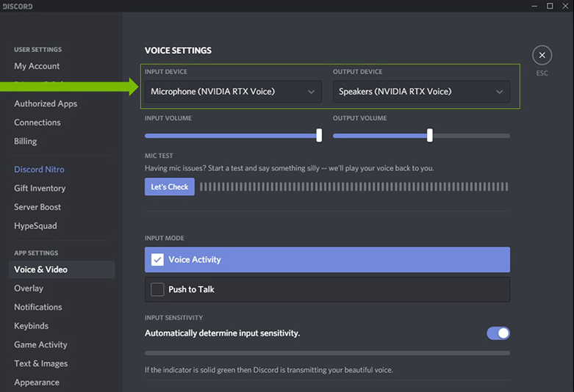Select Voice Activity input mode
This screenshot has width=574, height=392.
[x=327, y=260]
